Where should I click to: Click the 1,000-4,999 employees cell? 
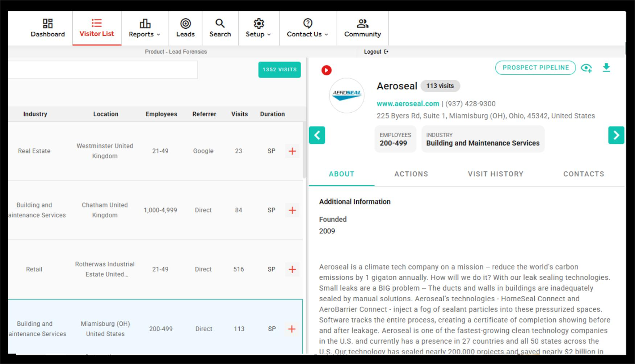160,210
